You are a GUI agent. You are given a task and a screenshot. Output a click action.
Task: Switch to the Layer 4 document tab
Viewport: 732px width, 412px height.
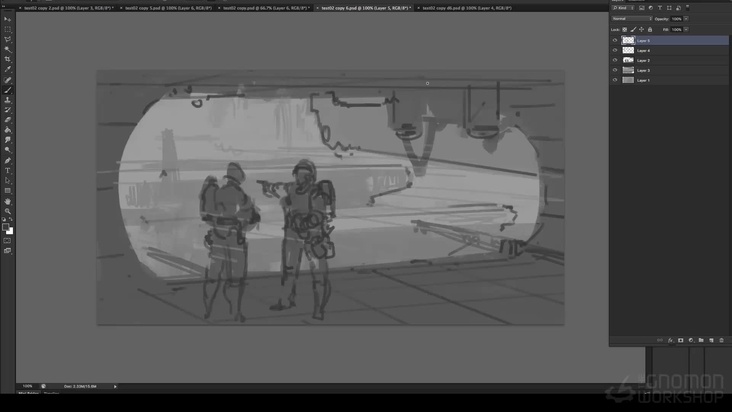(x=465, y=8)
